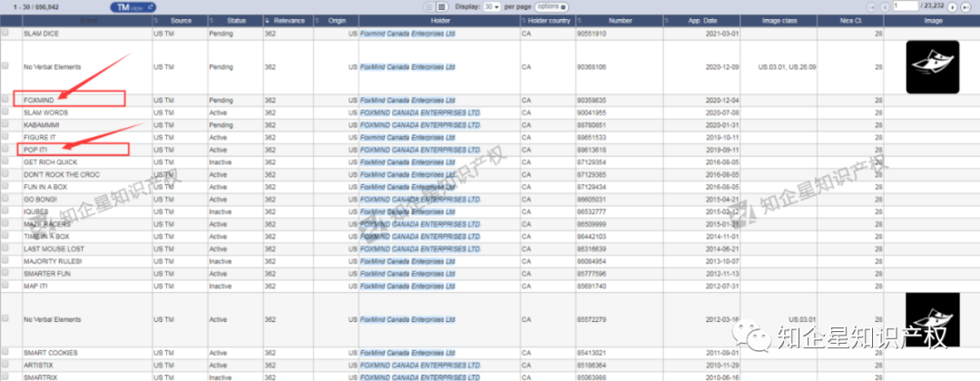Sort by the Relevance column
980x381 pixels.
(x=289, y=21)
